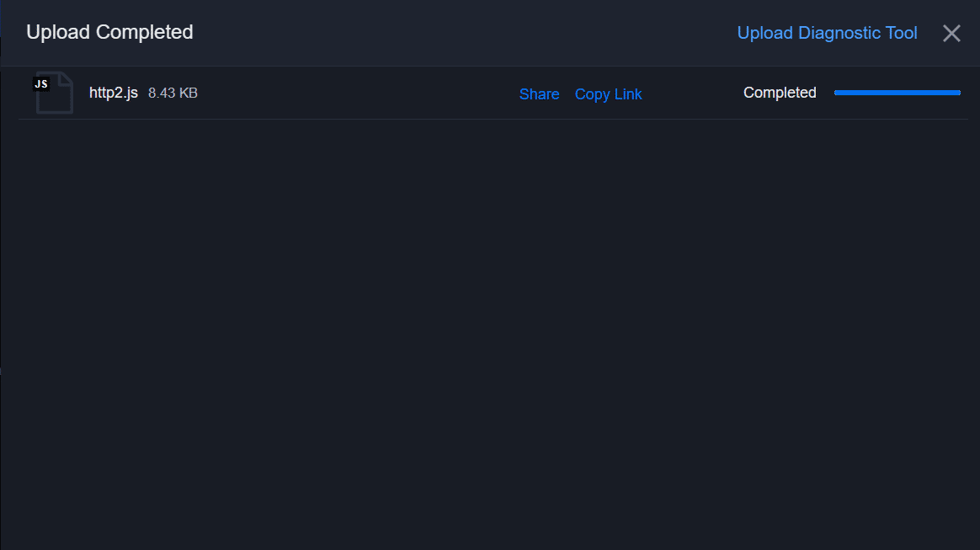Viewport: 980px width, 550px height.
Task: Click the KB unit next to http2.js
Action: (x=188, y=93)
